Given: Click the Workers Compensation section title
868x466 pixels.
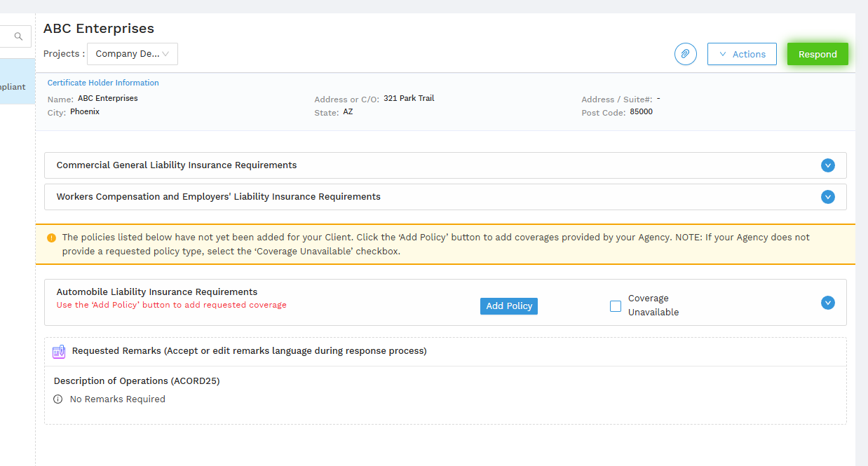Looking at the screenshot, I should 219,197.
